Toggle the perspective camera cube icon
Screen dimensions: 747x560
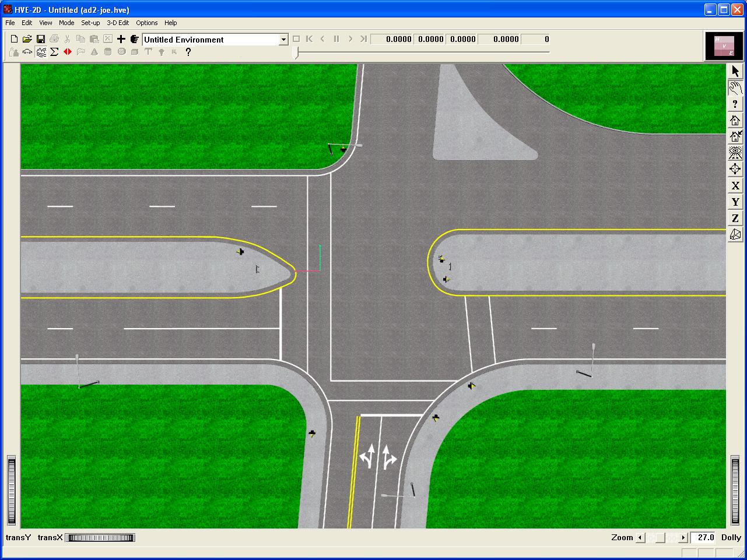point(735,235)
